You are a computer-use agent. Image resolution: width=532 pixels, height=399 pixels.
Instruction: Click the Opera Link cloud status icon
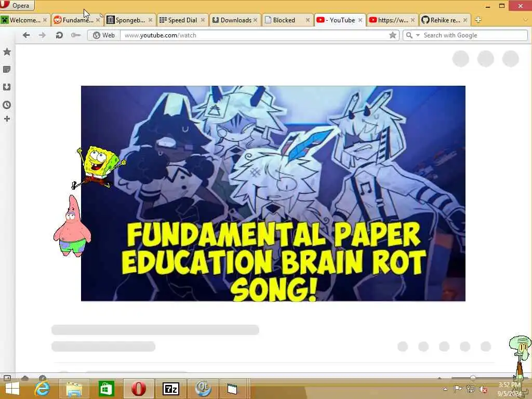tap(25, 378)
